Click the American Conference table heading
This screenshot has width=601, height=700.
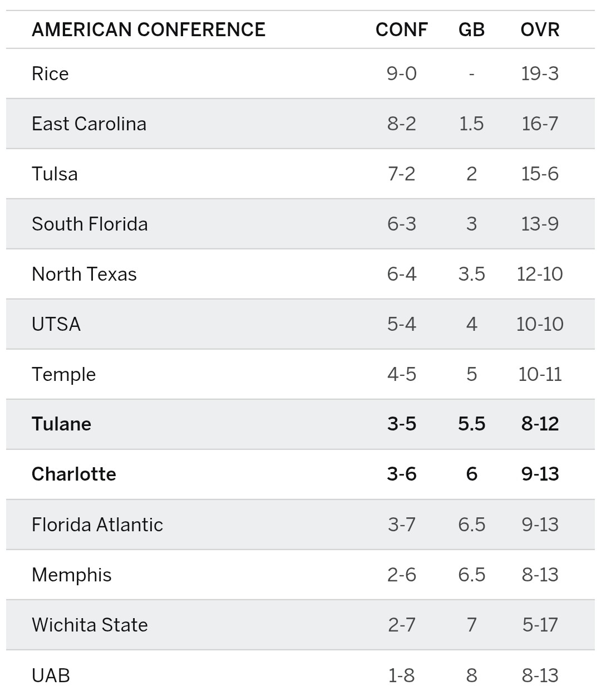(x=149, y=30)
